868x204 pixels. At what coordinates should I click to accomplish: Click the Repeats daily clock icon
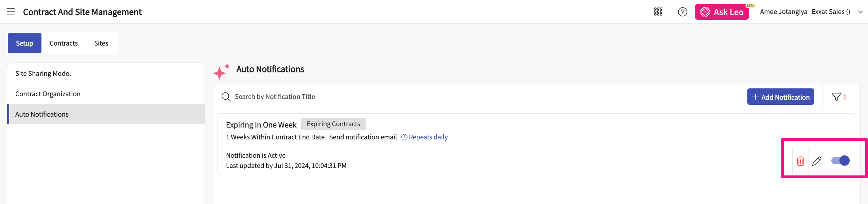click(404, 137)
